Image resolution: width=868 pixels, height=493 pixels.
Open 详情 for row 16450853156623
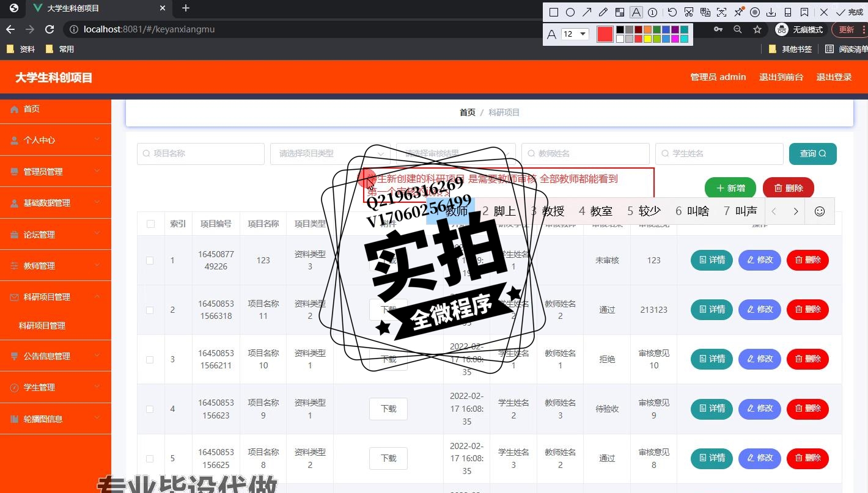(712, 409)
